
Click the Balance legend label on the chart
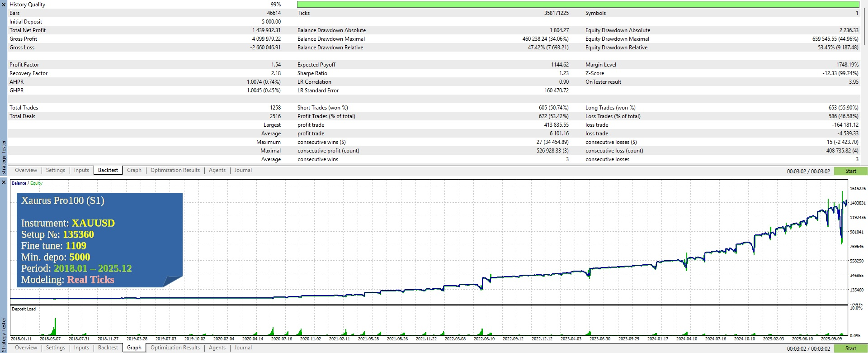tap(19, 183)
